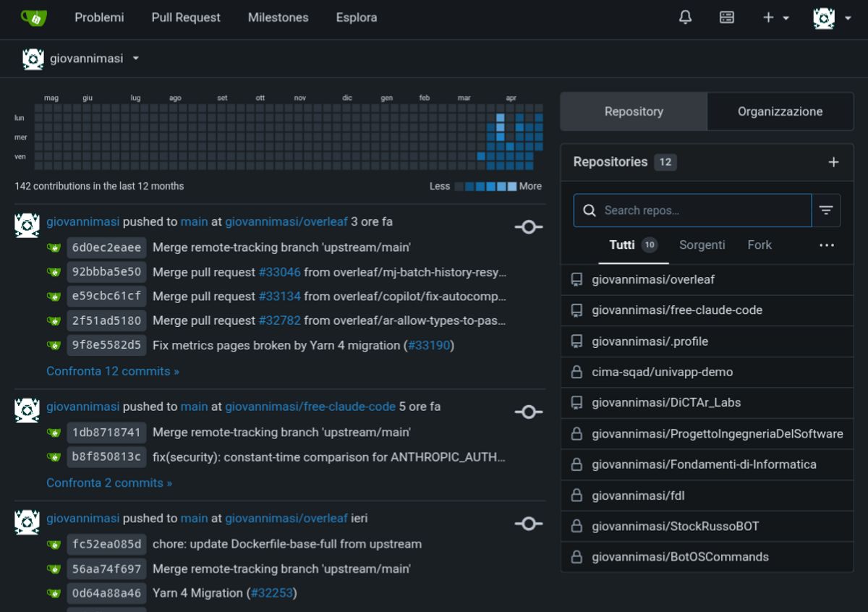Click the repo icon next to giovannimasi/DiCTAr_Labs
Viewport: 868px width, 612px height.
pos(576,402)
